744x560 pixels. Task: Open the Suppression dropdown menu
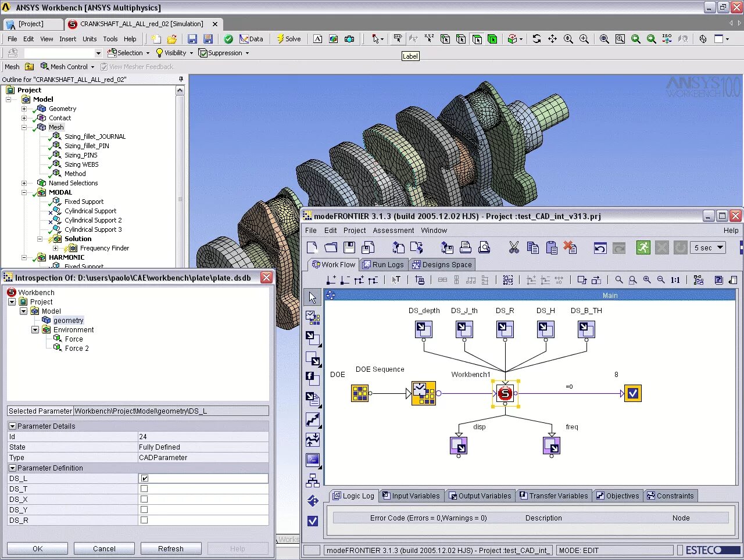224,53
